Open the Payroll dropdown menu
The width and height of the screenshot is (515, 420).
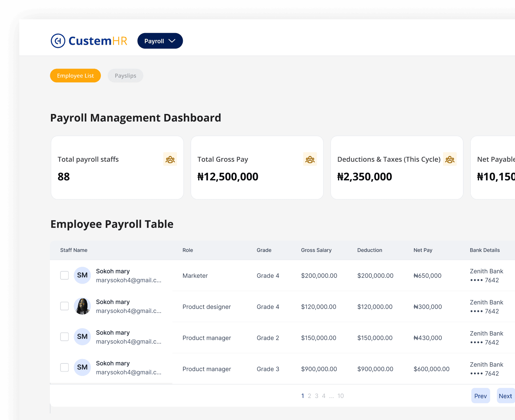pos(160,41)
